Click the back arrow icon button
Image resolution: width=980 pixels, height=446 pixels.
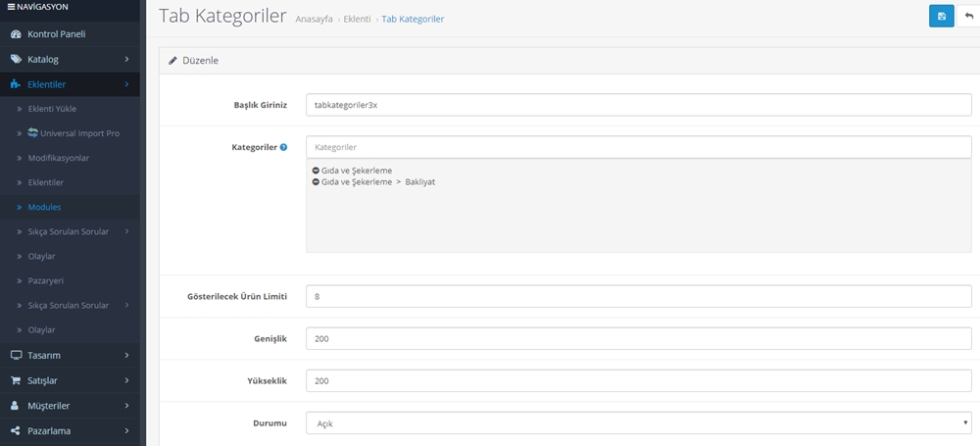click(x=968, y=17)
